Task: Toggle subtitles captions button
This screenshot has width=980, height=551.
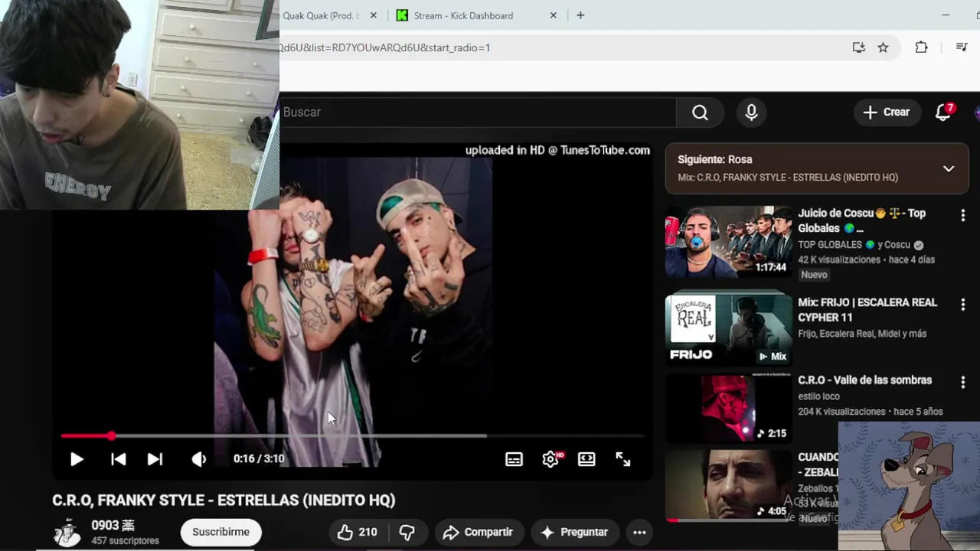Action: coord(514,459)
